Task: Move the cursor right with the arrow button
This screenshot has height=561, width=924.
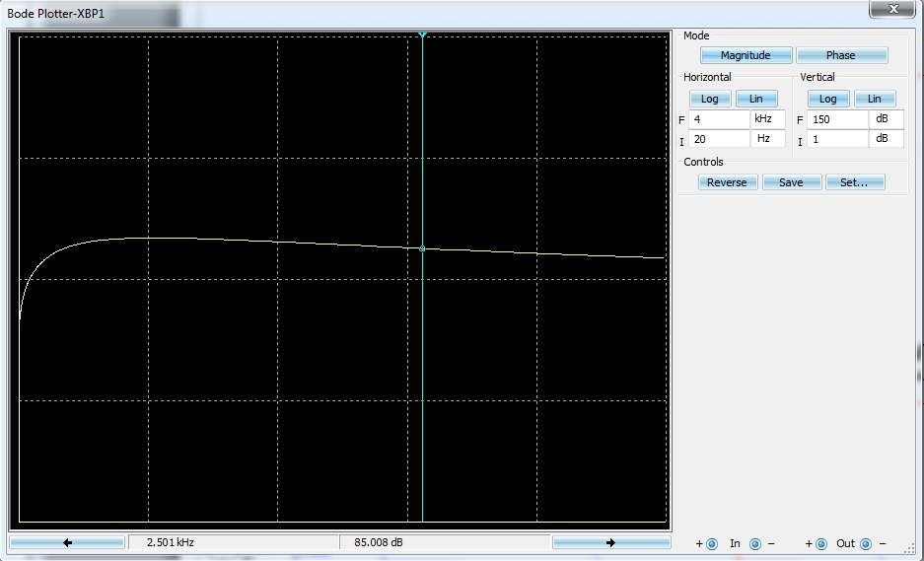Action: (610, 542)
